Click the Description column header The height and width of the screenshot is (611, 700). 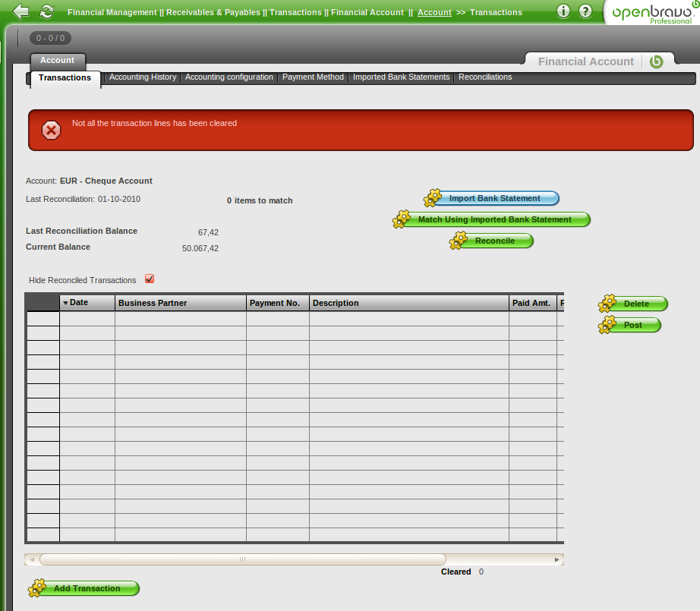pos(409,303)
